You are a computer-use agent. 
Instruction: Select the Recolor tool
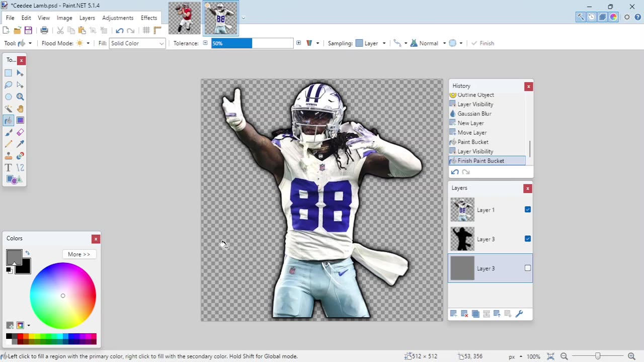20,156
